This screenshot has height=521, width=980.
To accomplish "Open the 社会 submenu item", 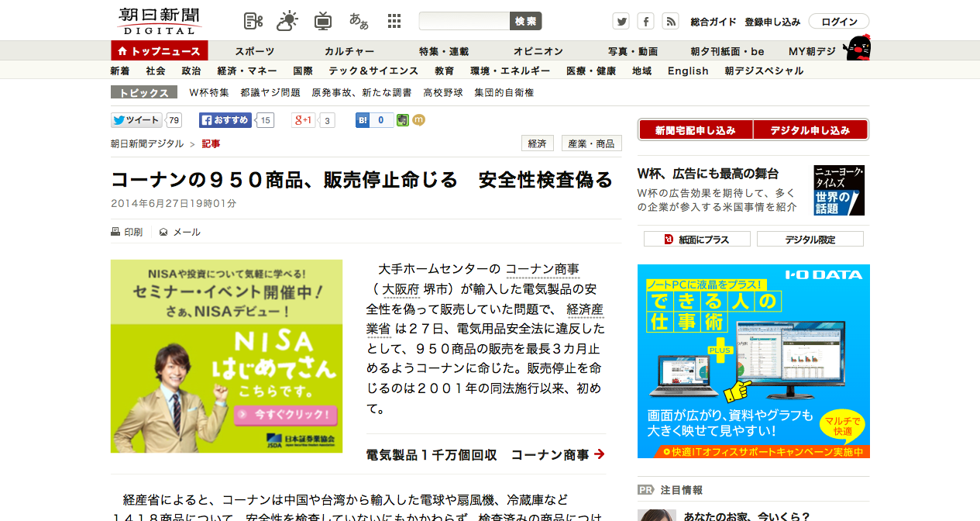I will pyautogui.click(x=156, y=71).
